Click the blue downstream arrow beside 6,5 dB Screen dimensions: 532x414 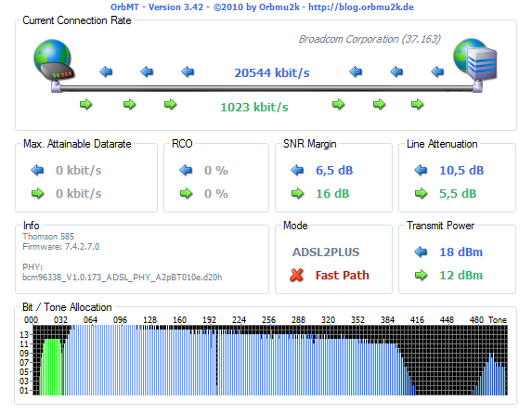(x=297, y=170)
